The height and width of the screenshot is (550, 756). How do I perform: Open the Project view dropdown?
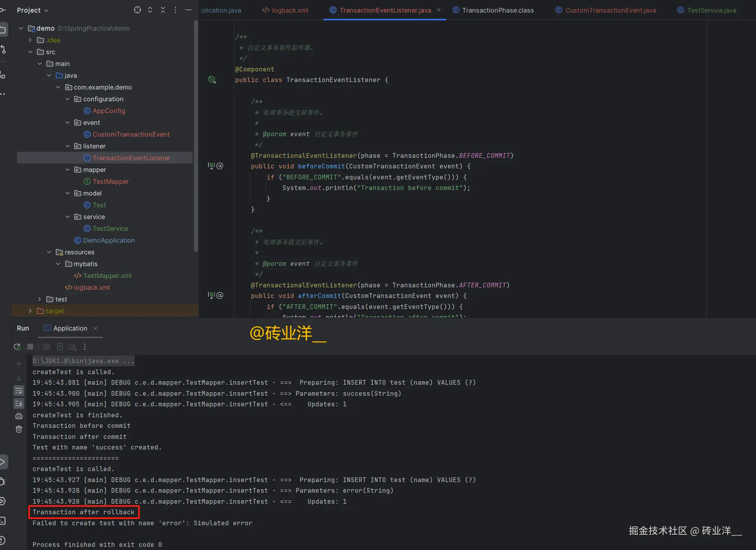pyautogui.click(x=33, y=10)
